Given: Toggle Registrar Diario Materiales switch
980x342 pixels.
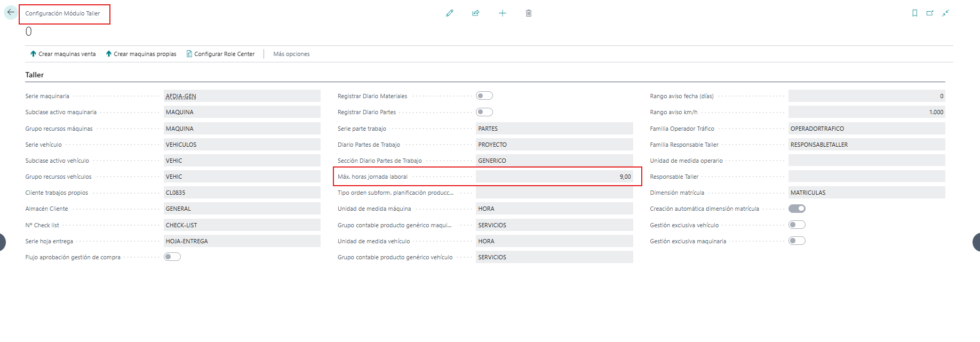Looking at the screenshot, I should coord(484,96).
